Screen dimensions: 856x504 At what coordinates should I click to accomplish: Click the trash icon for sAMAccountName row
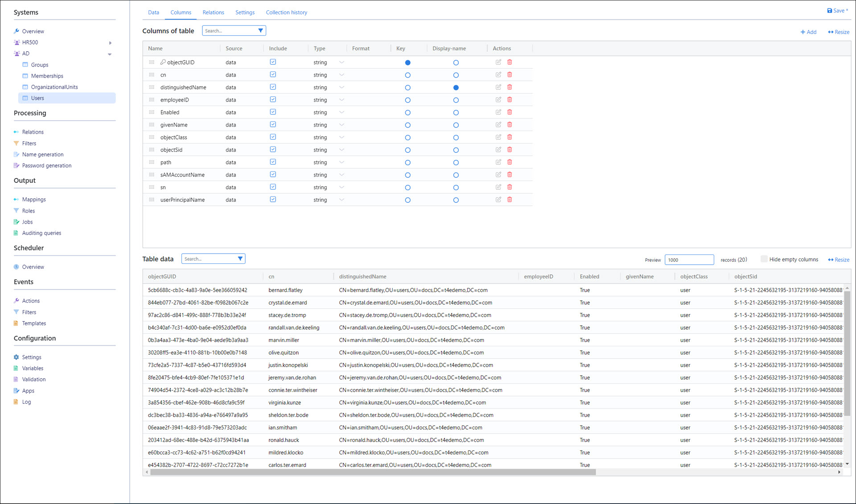[510, 175]
